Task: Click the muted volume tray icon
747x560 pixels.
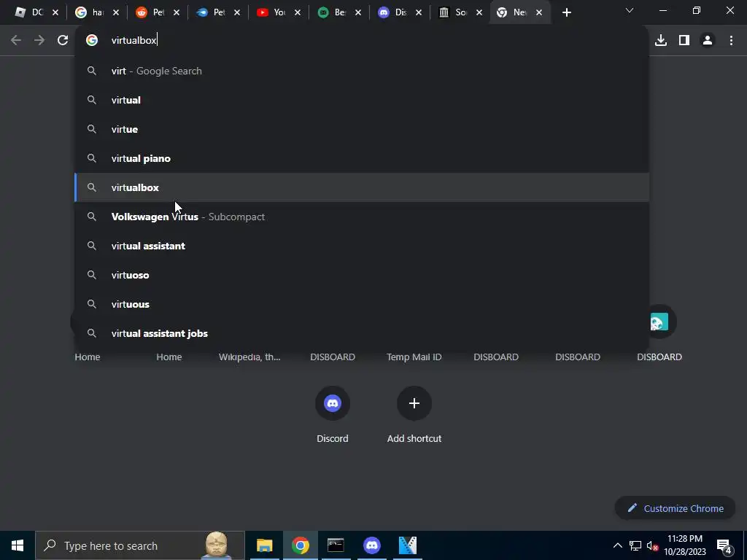Action: (x=653, y=545)
